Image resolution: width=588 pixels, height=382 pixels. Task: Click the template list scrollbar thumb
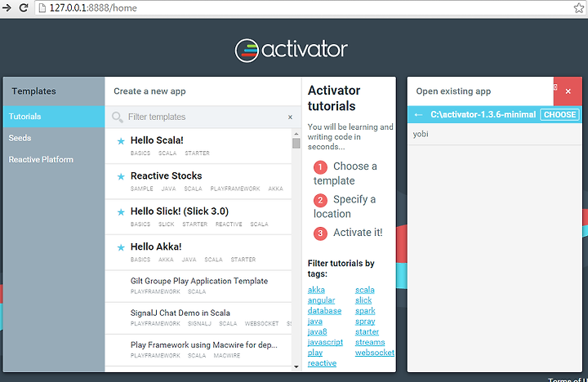pos(296,143)
